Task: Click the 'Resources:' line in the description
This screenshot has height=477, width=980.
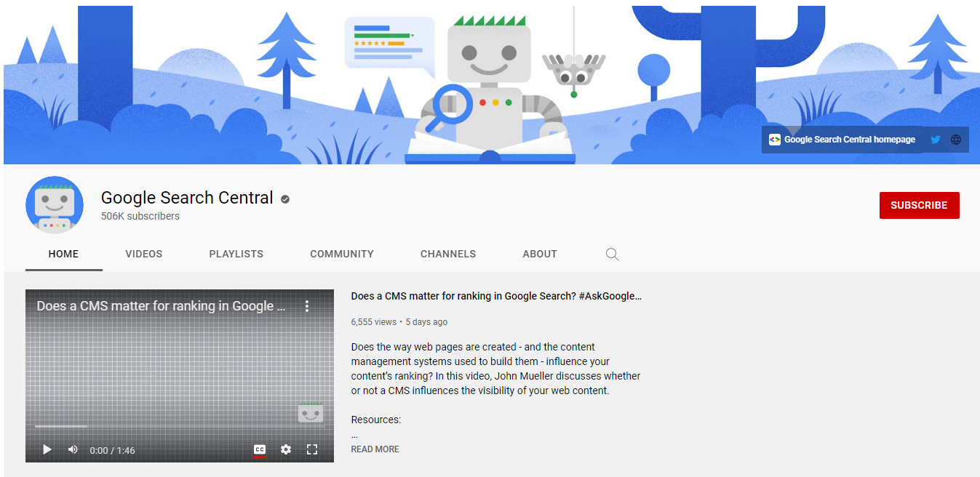Action: pos(376,420)
